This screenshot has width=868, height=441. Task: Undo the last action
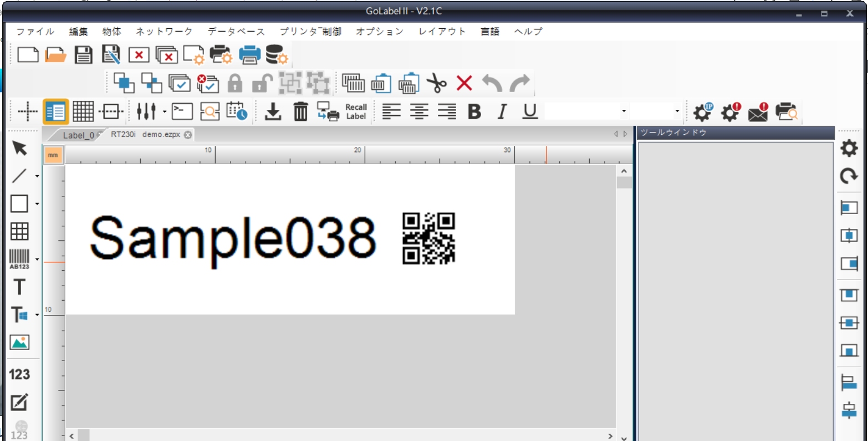(x=492, y=83)
